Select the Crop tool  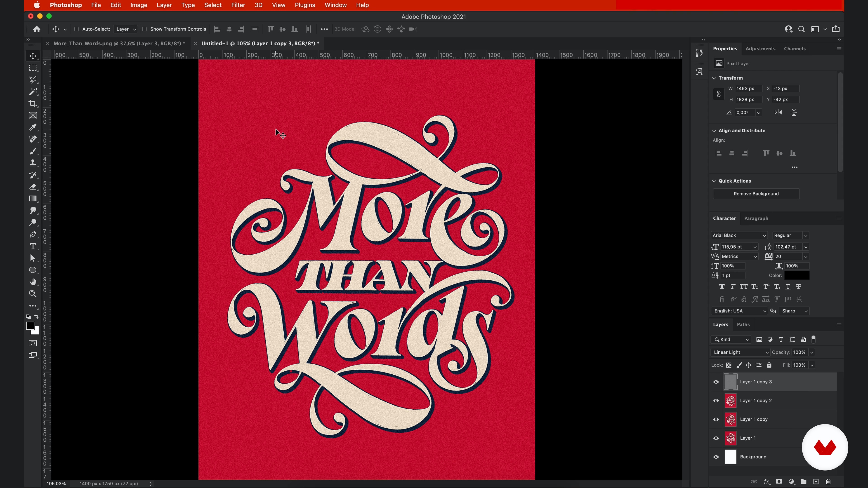(x=33, y=103)
